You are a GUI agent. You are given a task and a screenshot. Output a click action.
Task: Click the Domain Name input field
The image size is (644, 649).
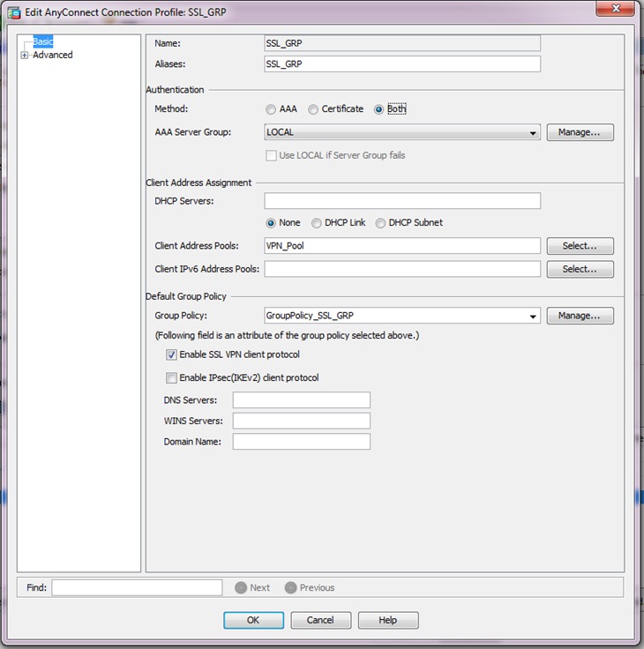coord(302,442)
